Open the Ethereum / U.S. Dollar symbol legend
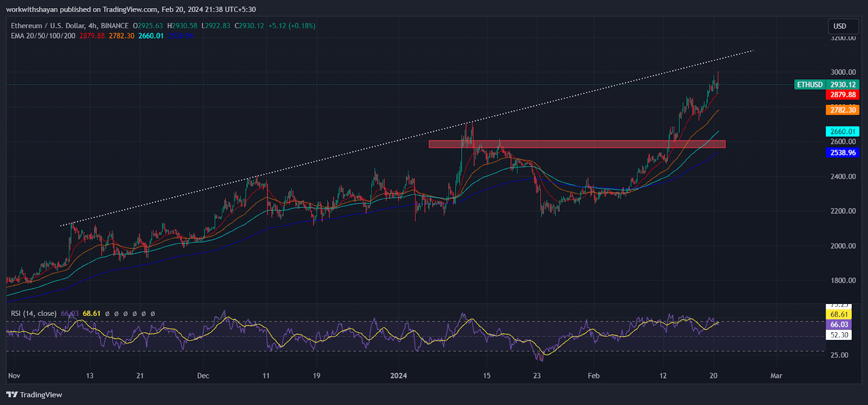 [x=70, y=26]
